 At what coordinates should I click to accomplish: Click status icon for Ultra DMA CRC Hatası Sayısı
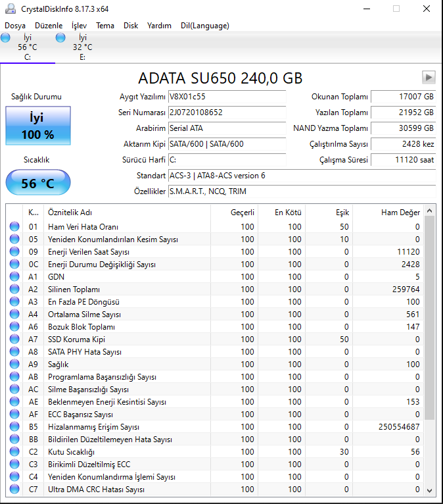[14, 490]
